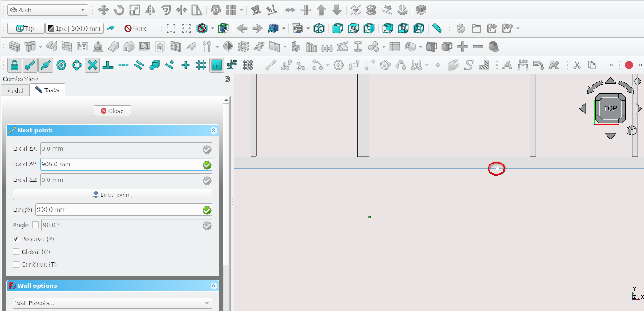Click the Enter point button
The height and width of the screenshot is (311, 644).
tap(112, 195)
